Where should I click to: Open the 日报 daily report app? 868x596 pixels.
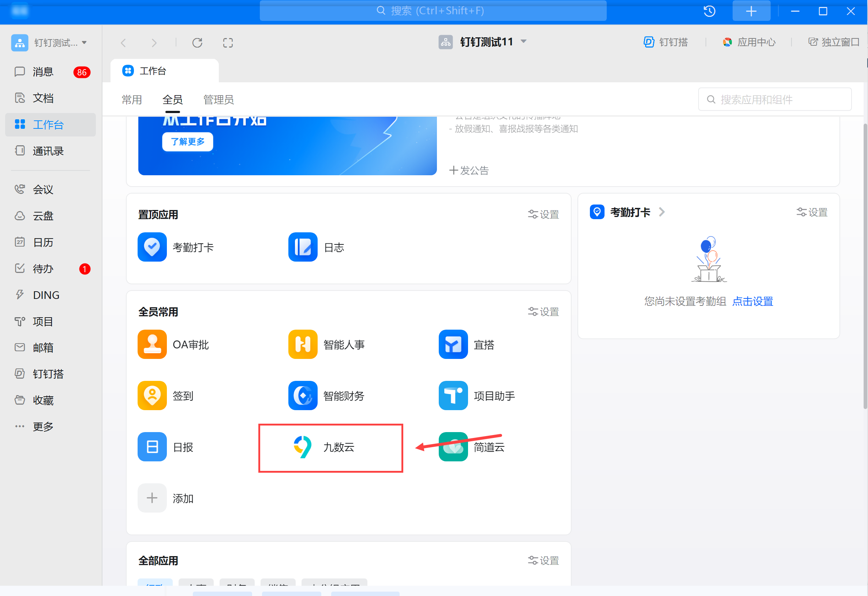coord(165,447)
